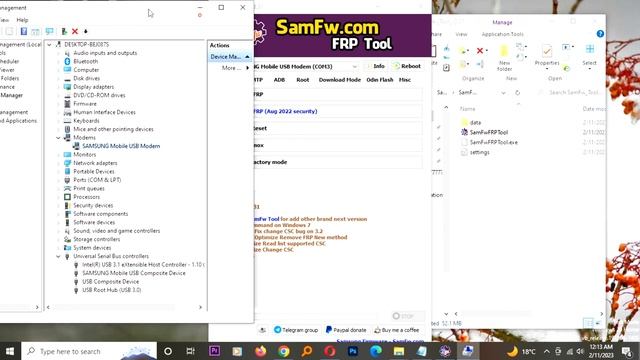The image size is (640, 360).
Task: Collapse Device Manager section in Actions pane
Action: pos(247,57)
